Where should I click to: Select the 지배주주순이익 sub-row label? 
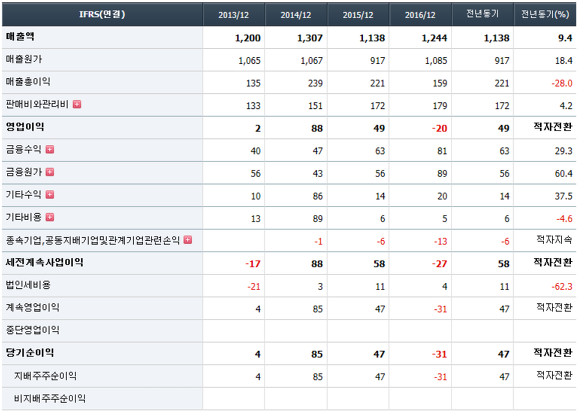pos(45,376)
